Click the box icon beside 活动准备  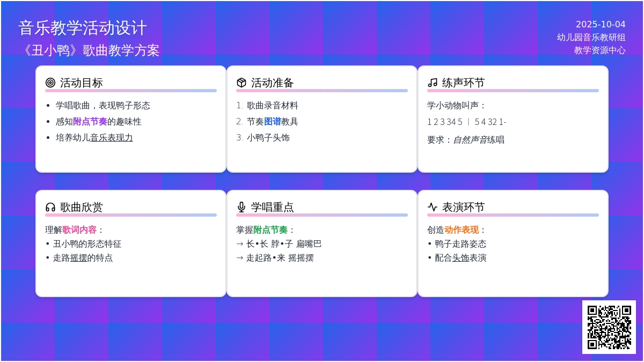[x=241, y=83]
